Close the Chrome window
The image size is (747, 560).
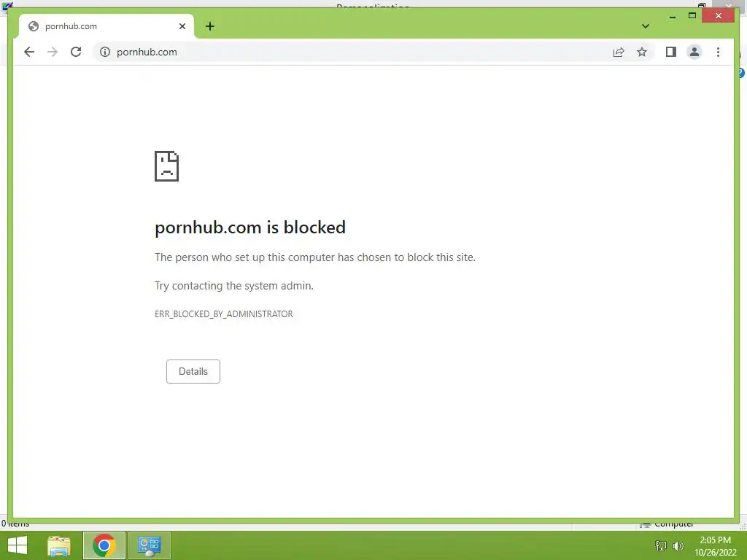click(x=719, y=16)
